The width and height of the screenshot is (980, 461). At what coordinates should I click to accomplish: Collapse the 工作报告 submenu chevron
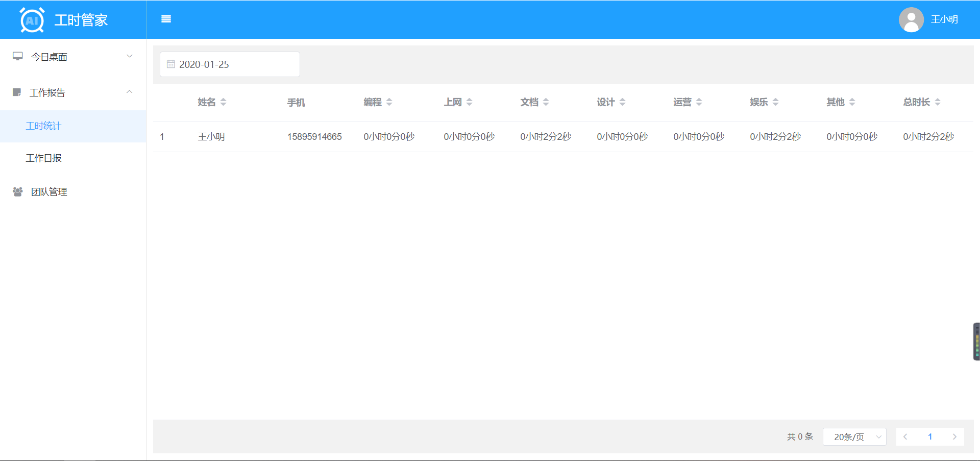130,92
